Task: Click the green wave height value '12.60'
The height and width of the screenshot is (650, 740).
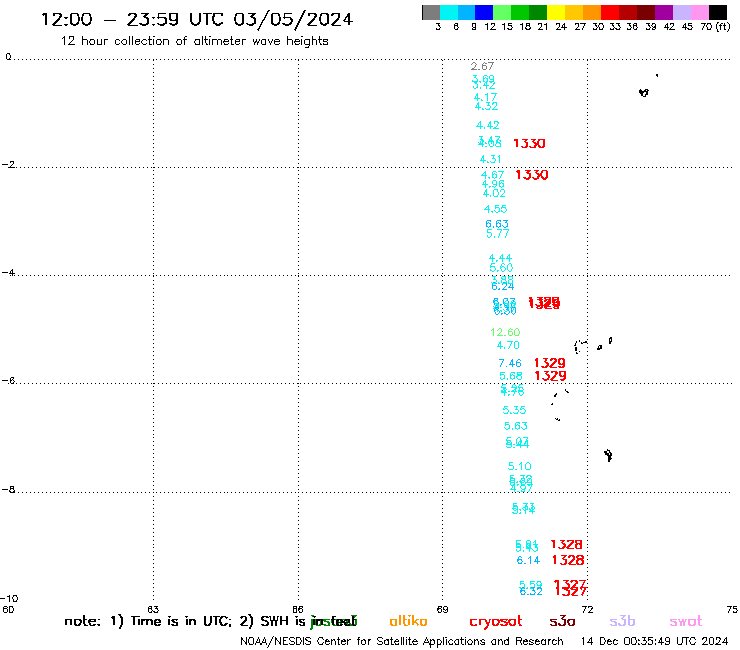Action: click(x=505, y=332)
